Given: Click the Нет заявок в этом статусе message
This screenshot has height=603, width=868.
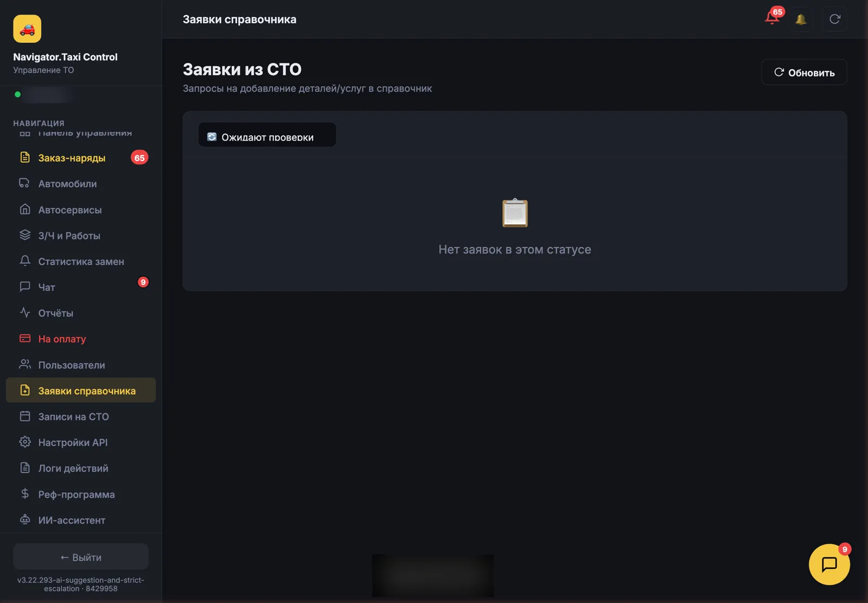Looking at the screenshot, I should coord(515,250).
